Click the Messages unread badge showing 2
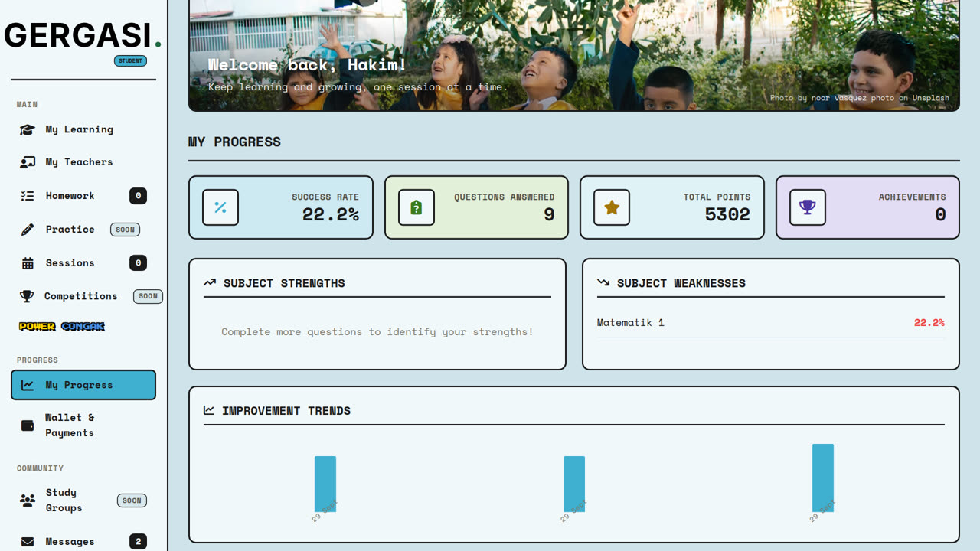 point(138,542)
